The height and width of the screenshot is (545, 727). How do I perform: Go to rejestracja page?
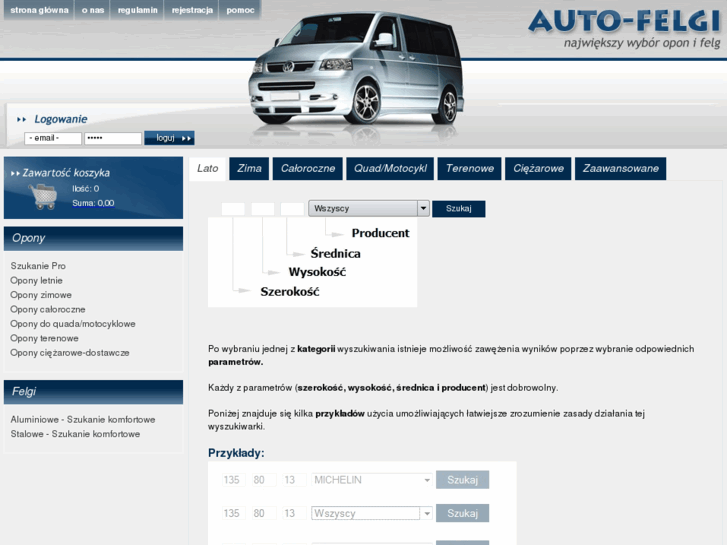coord(192,10)
